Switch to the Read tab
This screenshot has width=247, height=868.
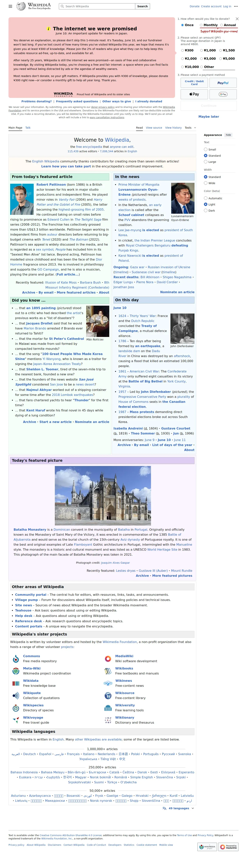[139, 128]
